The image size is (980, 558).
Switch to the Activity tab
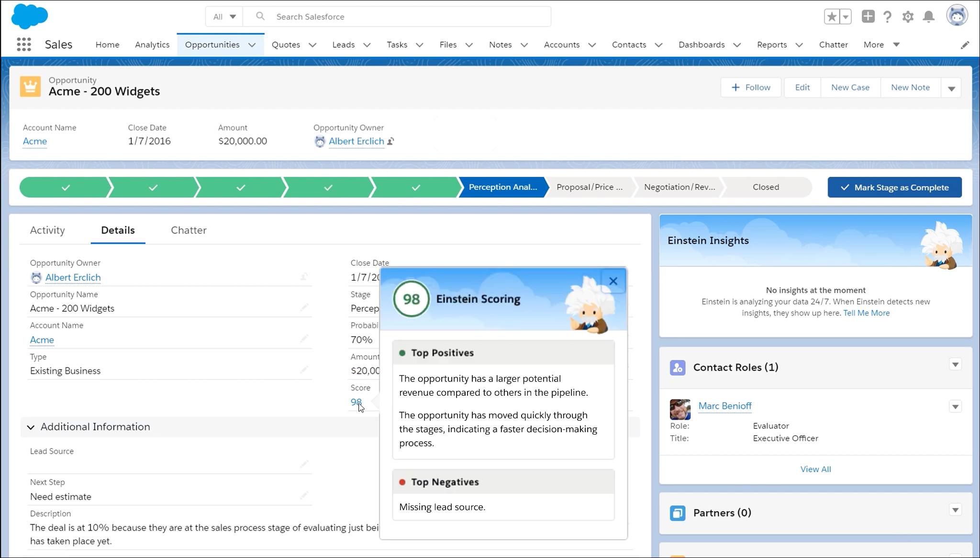(47, 230)
